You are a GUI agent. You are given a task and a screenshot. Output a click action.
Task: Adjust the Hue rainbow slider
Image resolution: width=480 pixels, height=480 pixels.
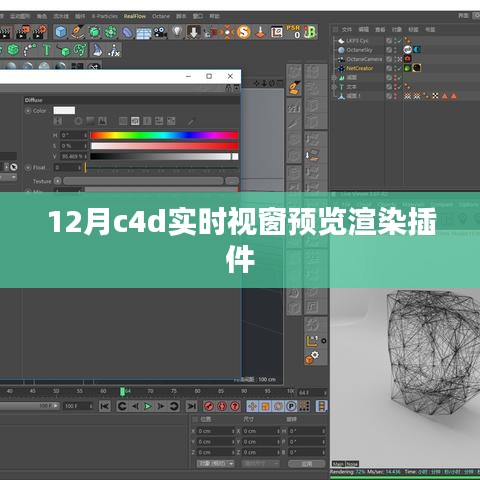(x=164, y=135)
